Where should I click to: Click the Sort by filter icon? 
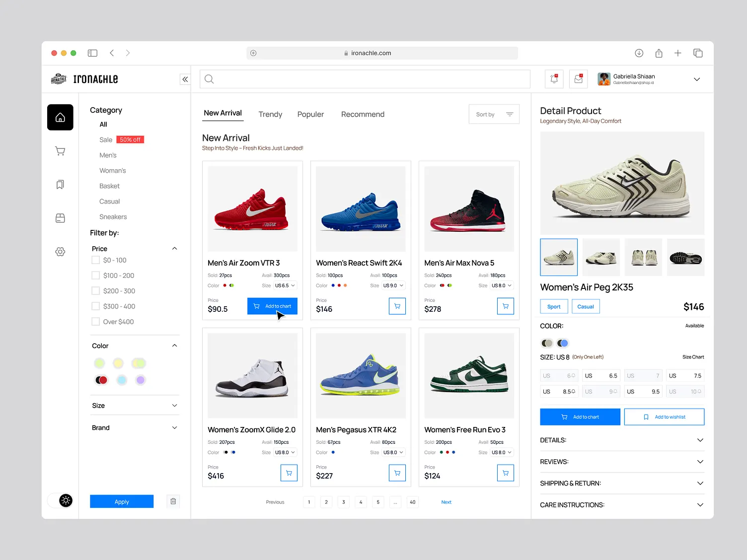point(510,114)
